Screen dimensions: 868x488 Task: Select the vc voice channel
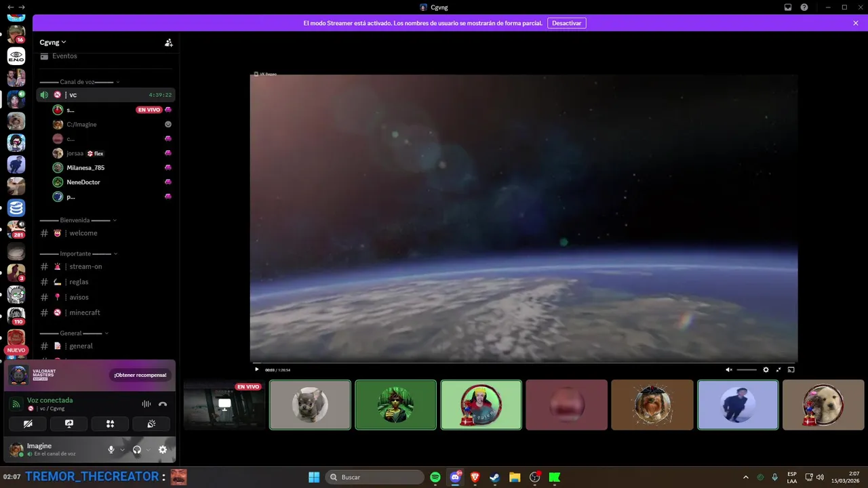tap(106, 95)
